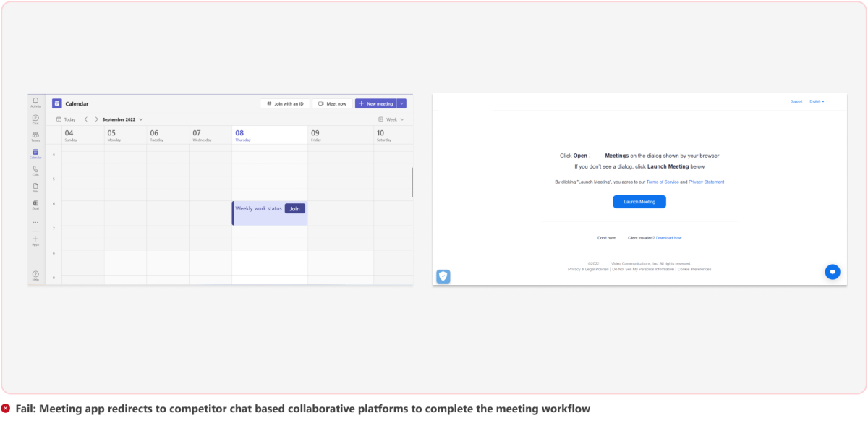Viewport: 868px width, 426px height.
Task: Open the Terms of Service link
Action: click(x=663, y=182)
